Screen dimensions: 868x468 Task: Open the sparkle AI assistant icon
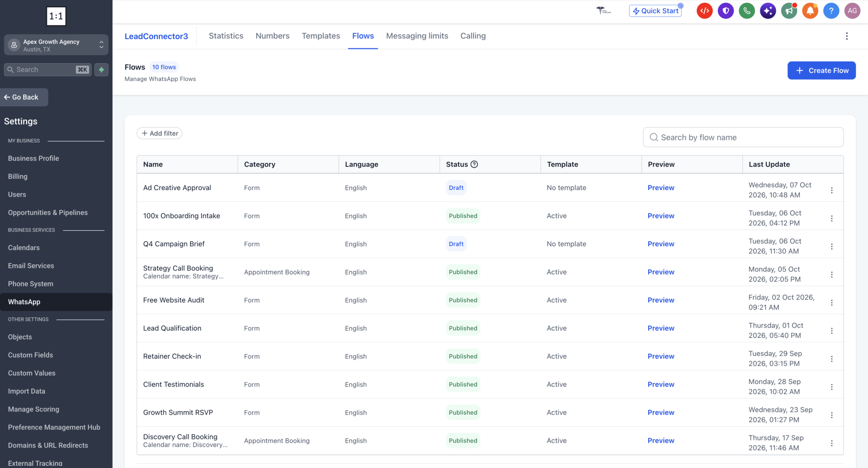[x=768, y=11]
